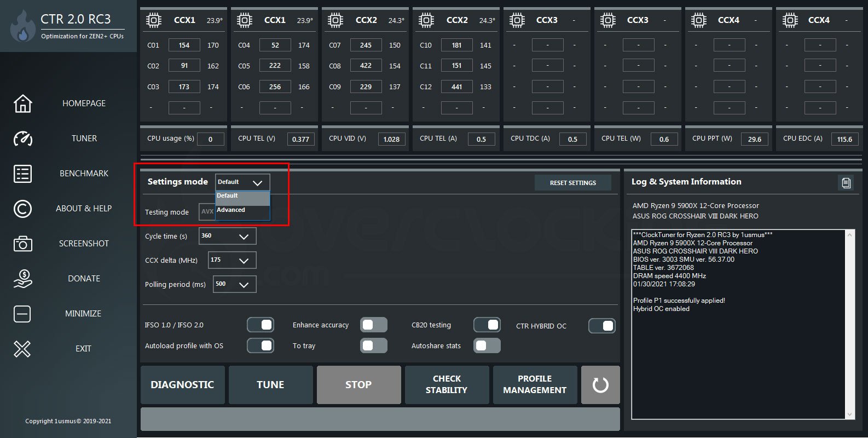The height and width of the screenshot is (438, 868).
Task: Open the Tuner gauge icon
Action: 22,139
